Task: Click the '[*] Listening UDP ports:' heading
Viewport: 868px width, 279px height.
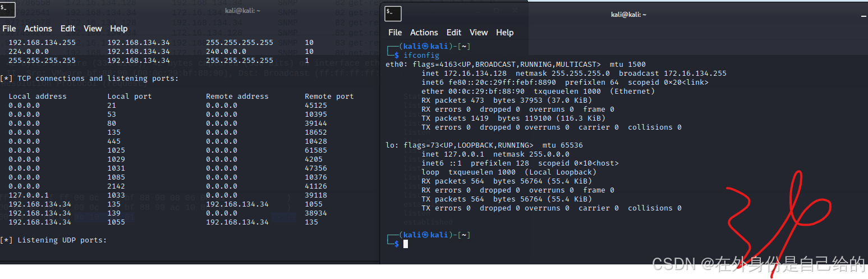Action: pyautogui.click(x=53, y=240)
